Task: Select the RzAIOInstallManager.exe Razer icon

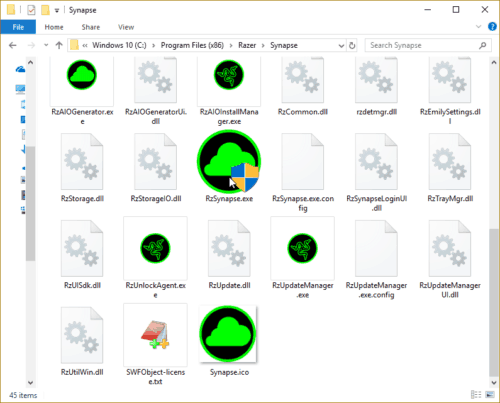Action: pos(229,75)
